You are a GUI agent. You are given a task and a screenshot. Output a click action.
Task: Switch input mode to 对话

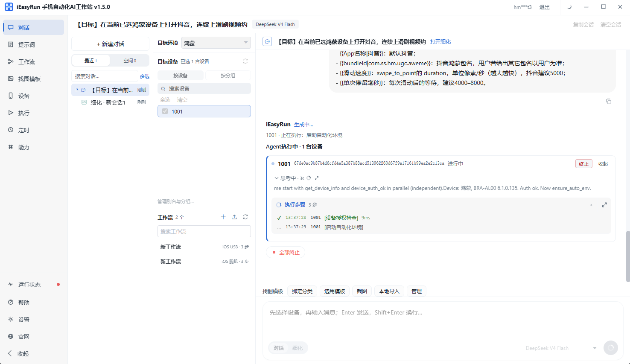point(279,348)
